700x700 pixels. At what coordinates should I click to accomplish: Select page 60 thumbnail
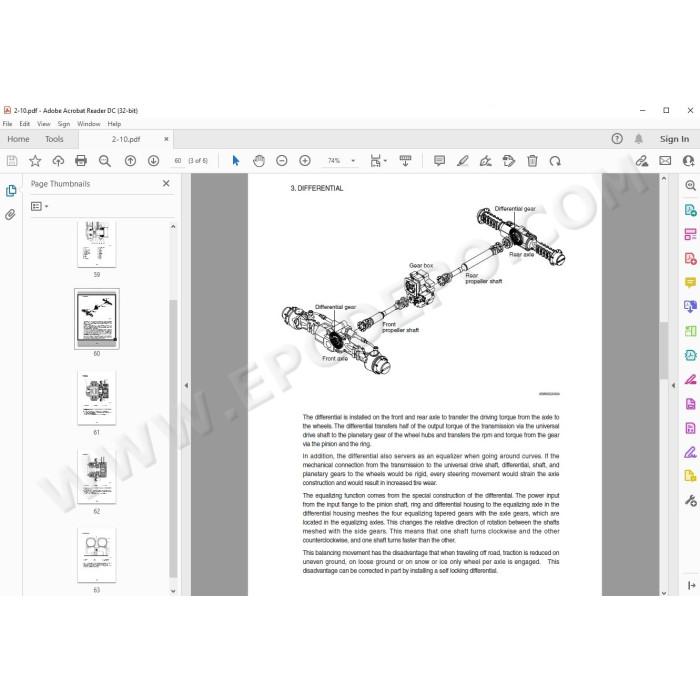pos(97,319)
